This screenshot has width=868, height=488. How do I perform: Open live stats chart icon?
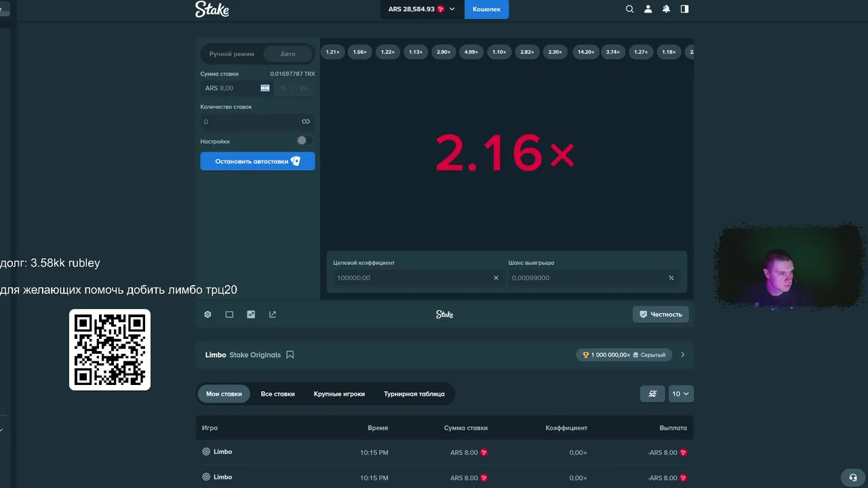point(251,314)
